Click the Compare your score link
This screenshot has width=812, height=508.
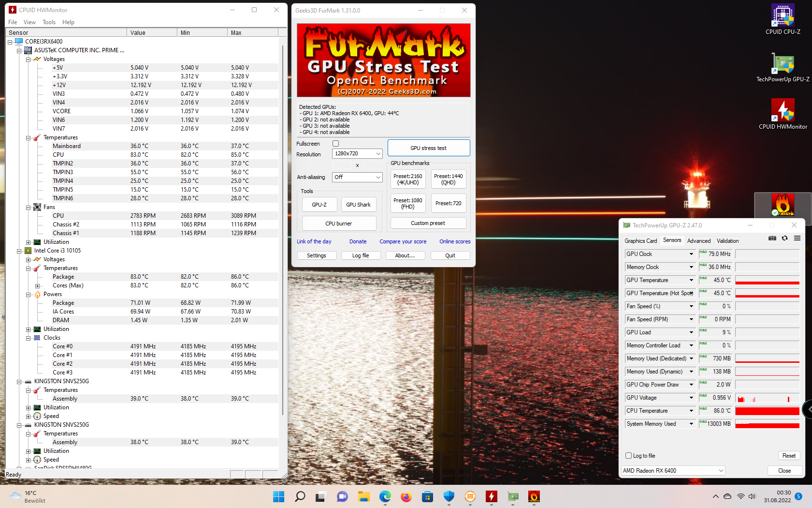(x=403, y=241)
